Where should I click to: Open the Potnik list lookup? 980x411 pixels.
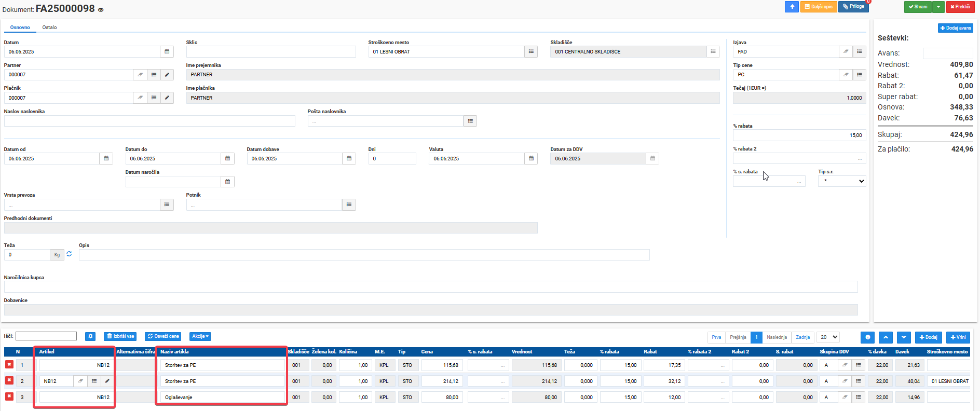coord(349,204)
